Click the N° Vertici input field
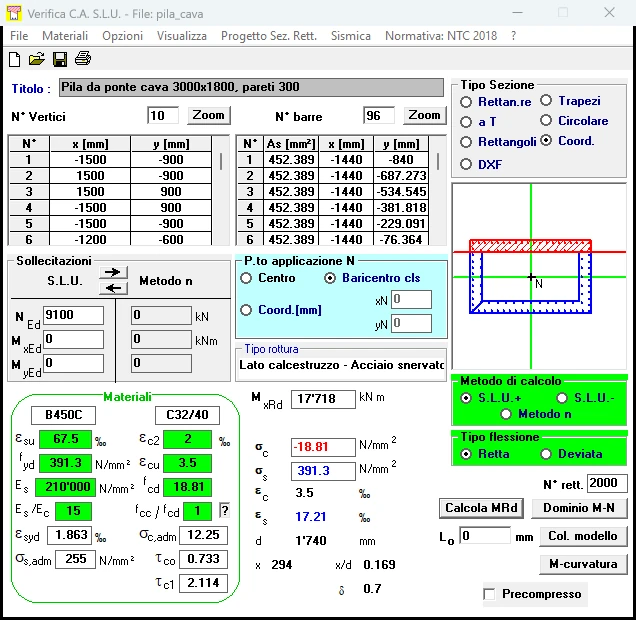This screenshot has width=636, height=620. click(163, 116)
